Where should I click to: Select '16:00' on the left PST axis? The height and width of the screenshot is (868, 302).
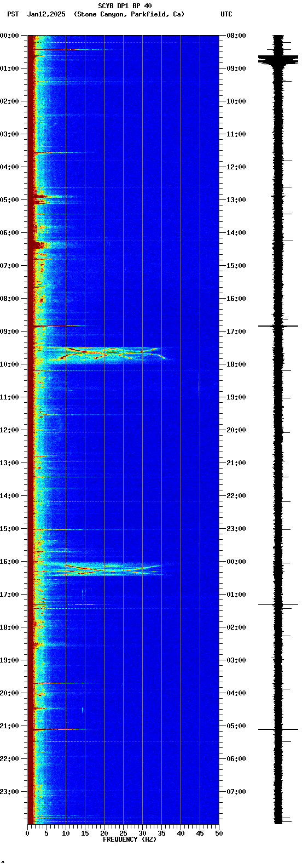coord(9,562)
